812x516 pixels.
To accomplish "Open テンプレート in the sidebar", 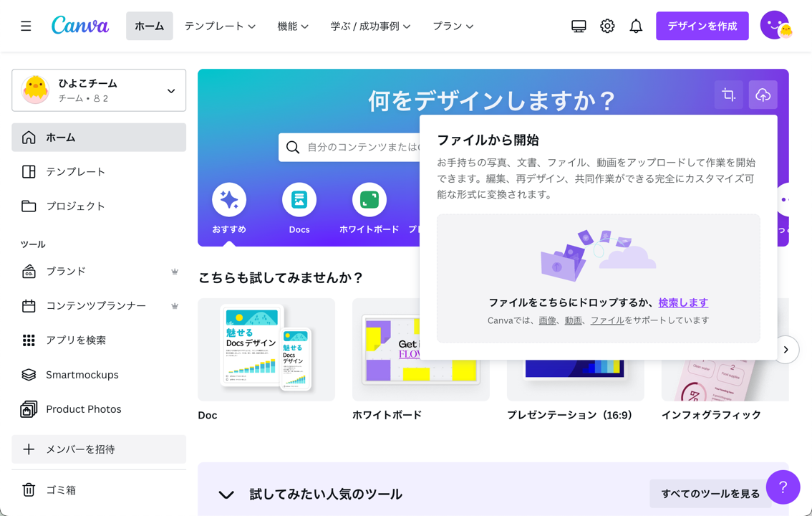I will click(99, 171).
